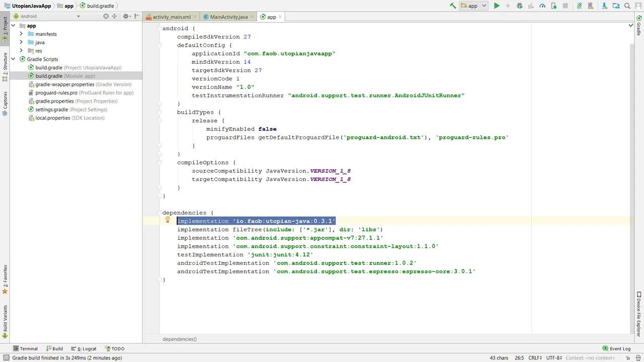644x362 pixels.
Task: Click build.gradle in the breadcrumb bar
Action: point(97,6)
